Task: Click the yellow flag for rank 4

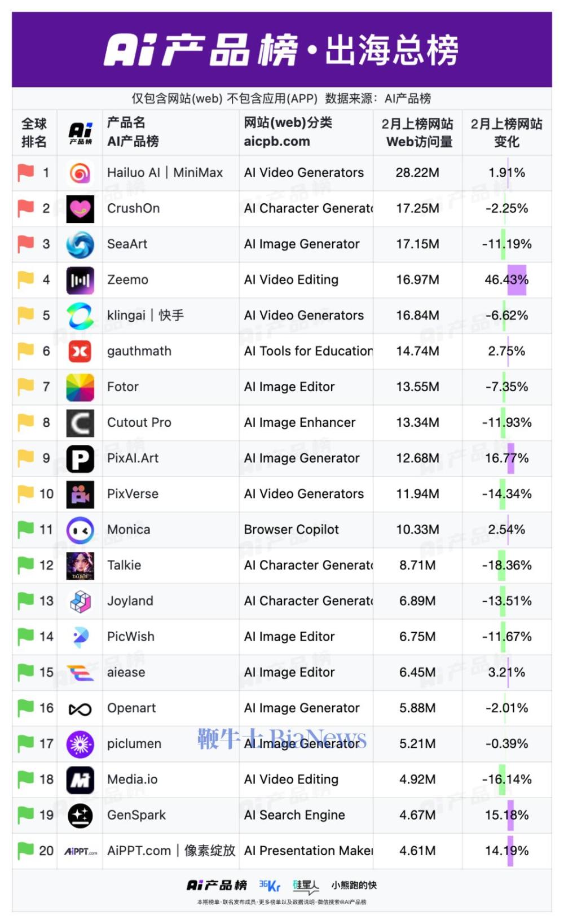Action: [25, 279]
